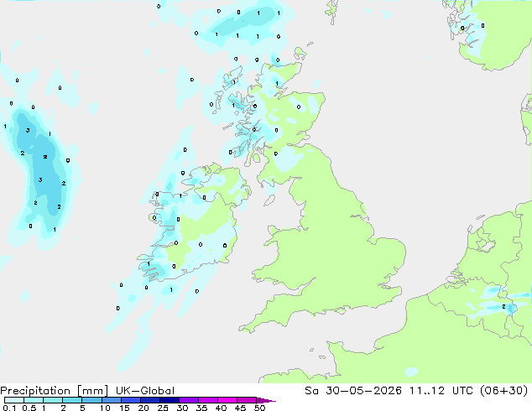Pick the 40–45 mm bright magenta swatch
Viewport: 532px width, 411px height.
[x=227, y=400]
